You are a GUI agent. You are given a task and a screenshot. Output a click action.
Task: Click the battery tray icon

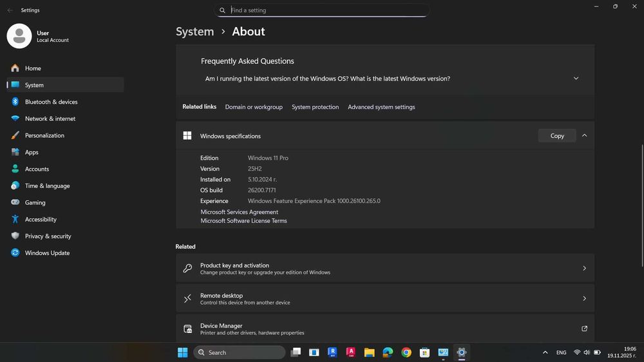click(x=597, y=352)
